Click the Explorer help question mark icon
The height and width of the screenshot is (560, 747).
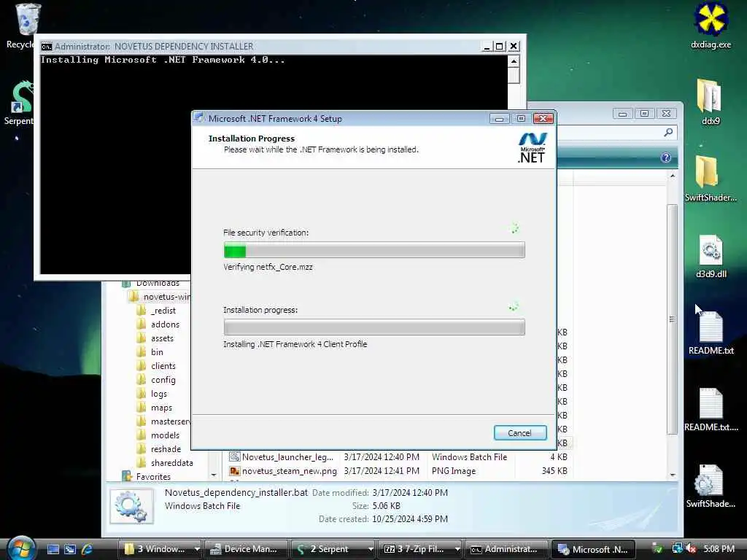point(665,157)
